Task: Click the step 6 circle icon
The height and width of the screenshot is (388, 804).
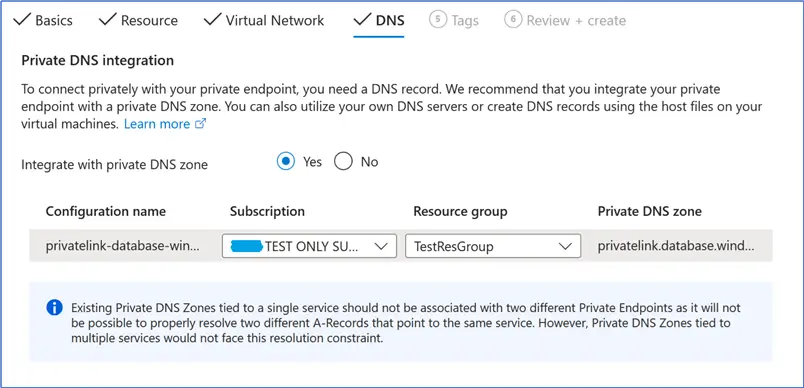Action: pyautogui.click(x=513, y=20)
